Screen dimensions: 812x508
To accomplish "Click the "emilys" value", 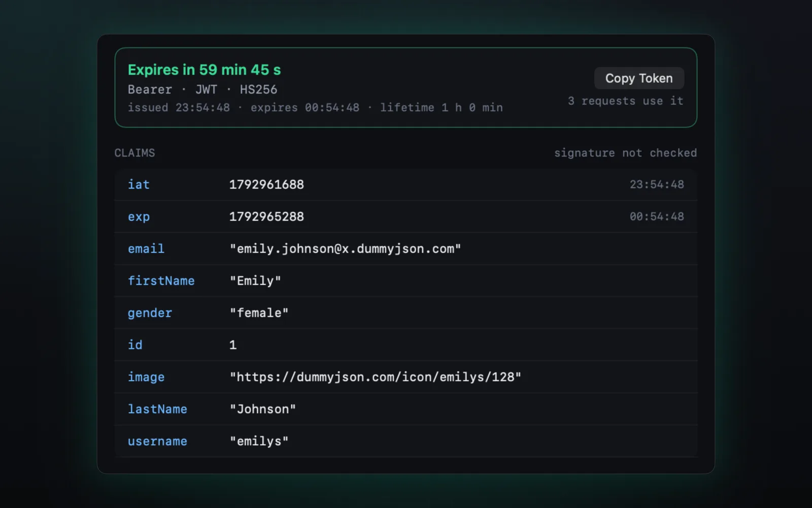I will pos(259,441).
